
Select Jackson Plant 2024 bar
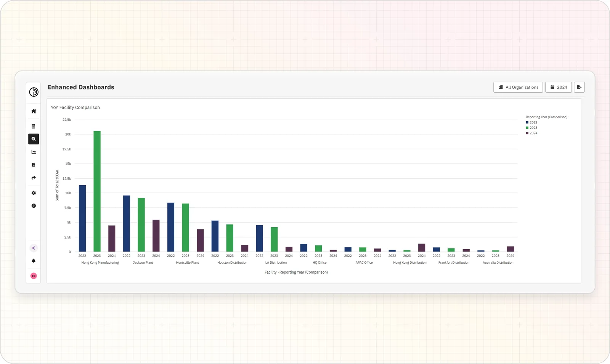156,236
